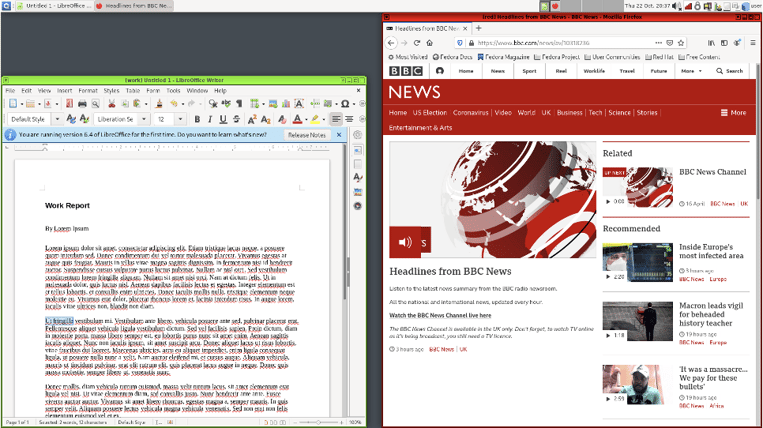Open the font size 12 dropdown
Image resolution: width=763 pixels, height=428 pixels.
181,119
